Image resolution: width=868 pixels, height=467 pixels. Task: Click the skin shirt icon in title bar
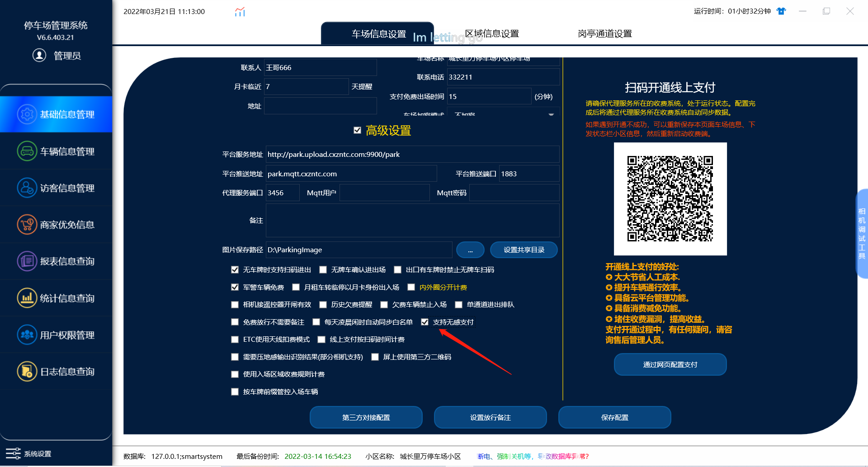pyautogui.click(x=781, y=11)
